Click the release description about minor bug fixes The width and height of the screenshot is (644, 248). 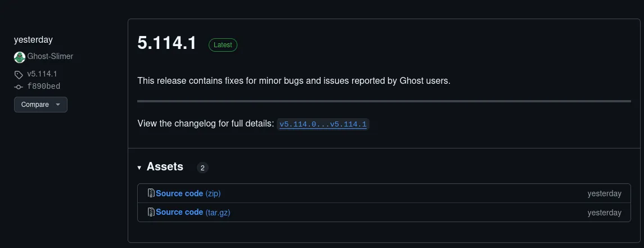click(x=294, y=81)
